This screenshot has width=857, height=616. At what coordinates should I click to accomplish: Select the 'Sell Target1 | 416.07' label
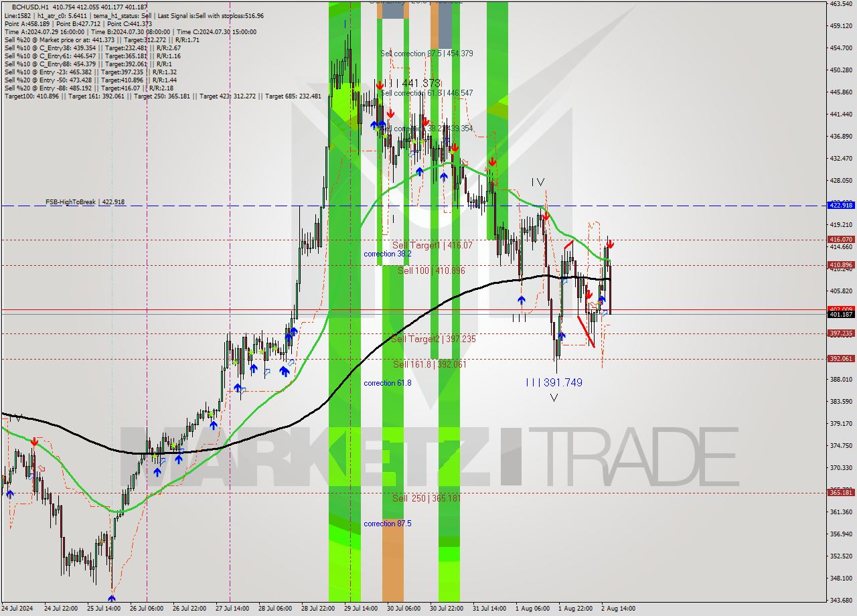pos(432,246)
